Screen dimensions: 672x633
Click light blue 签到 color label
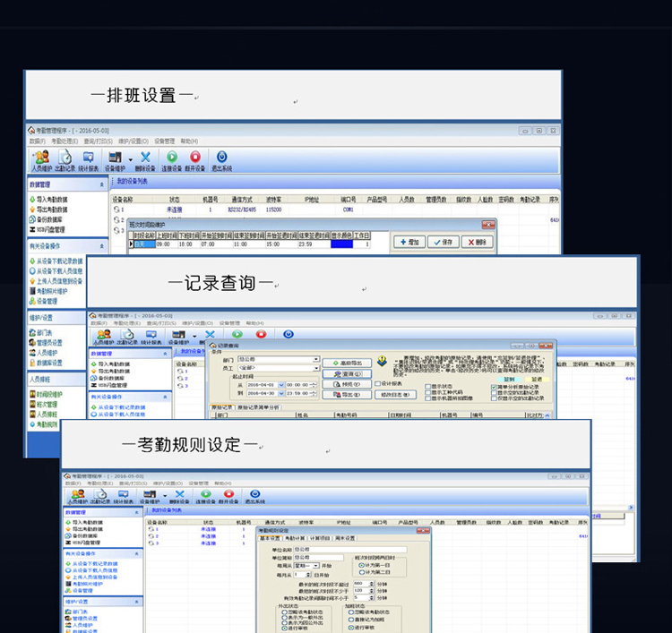[509, 380]
